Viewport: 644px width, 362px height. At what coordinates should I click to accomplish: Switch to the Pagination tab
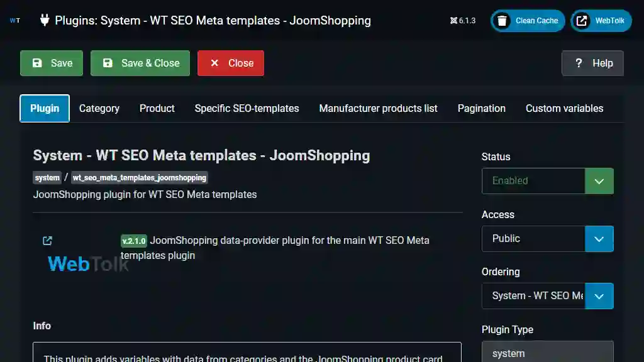point(481,108)
